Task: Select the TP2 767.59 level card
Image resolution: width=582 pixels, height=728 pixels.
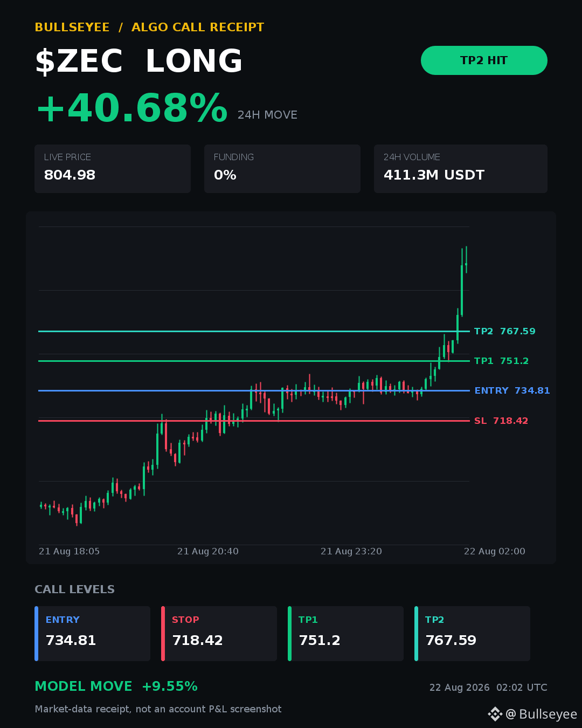Action: click(472, 634)
